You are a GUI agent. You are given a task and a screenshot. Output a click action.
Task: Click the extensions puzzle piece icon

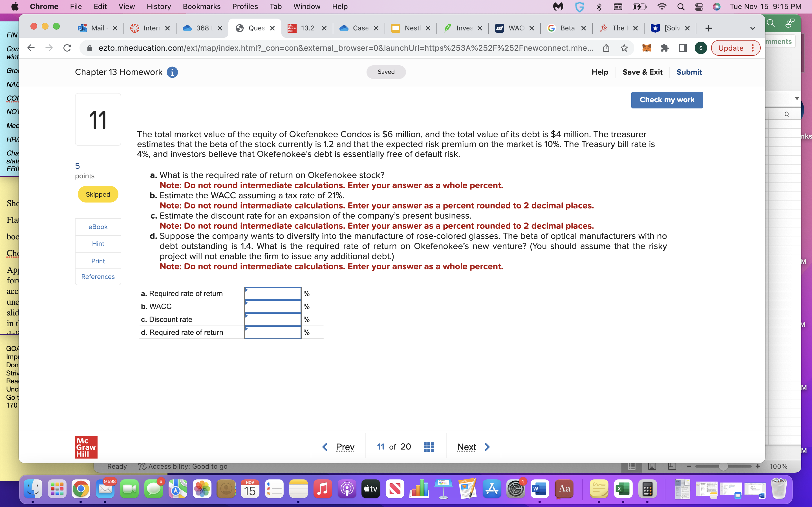click(x=665, y=48)
